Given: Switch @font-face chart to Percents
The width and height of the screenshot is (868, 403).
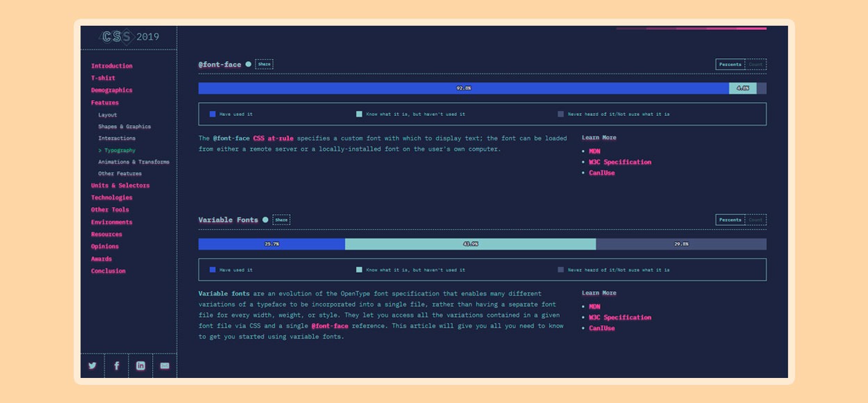Looking at the screenshot, I should [x=731, y=64].
